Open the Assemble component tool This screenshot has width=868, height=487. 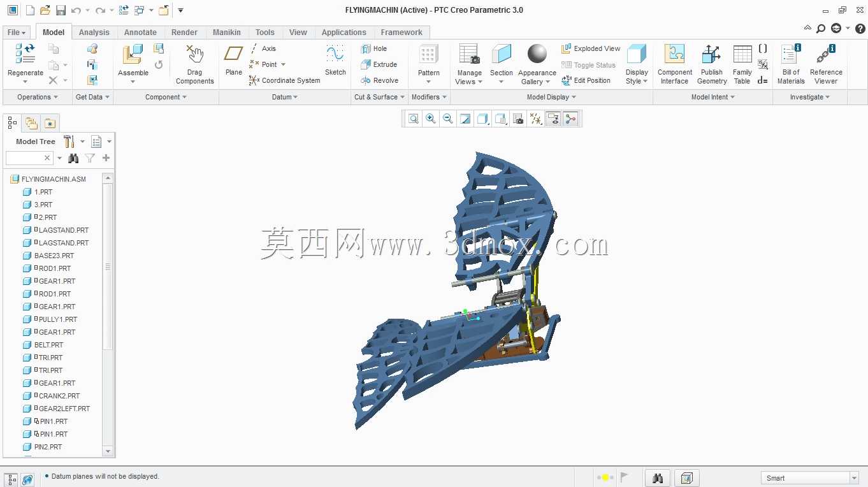click(x=133, y=55)
